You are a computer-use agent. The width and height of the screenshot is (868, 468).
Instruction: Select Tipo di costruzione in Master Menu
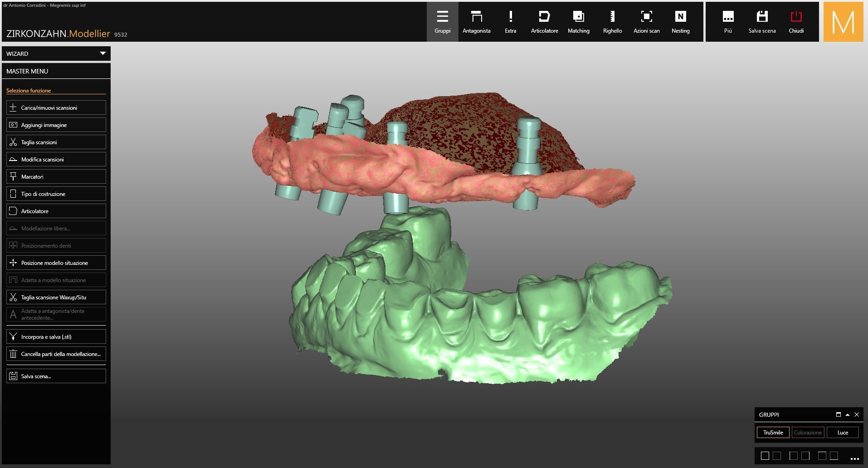(x=56, y=194)
